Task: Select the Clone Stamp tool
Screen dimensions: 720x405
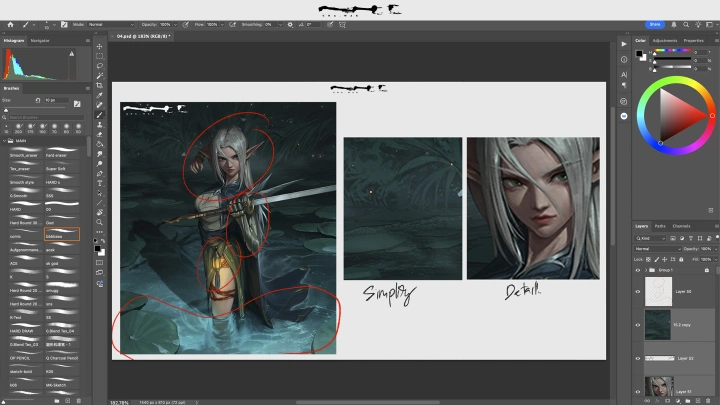Action: [x=99, y=124]
